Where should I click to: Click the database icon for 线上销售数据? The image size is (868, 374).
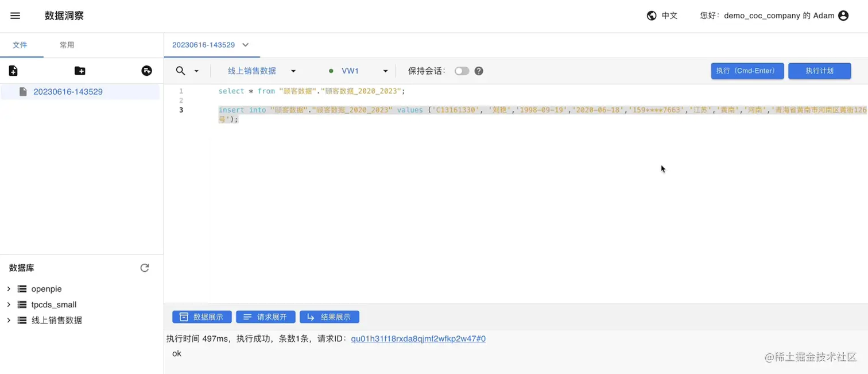pos(22,320)
